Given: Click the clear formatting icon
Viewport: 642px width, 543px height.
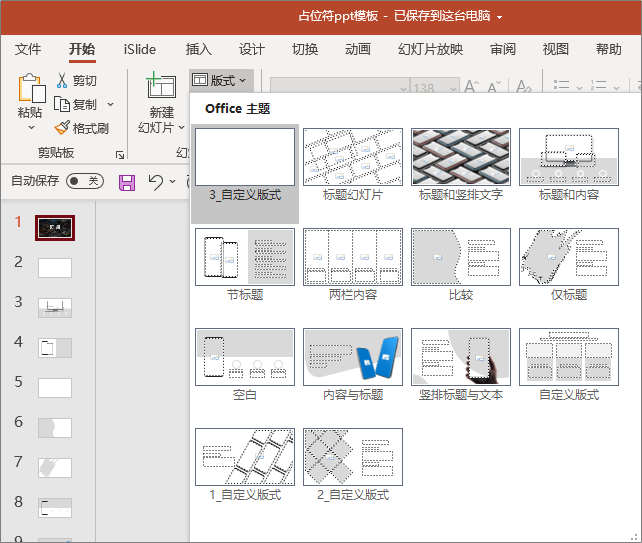Looking at the screenshot, I should click(x=524, y=87).
